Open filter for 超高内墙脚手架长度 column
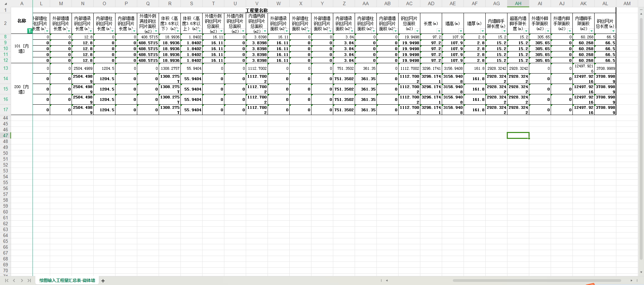 click(526, 31)
